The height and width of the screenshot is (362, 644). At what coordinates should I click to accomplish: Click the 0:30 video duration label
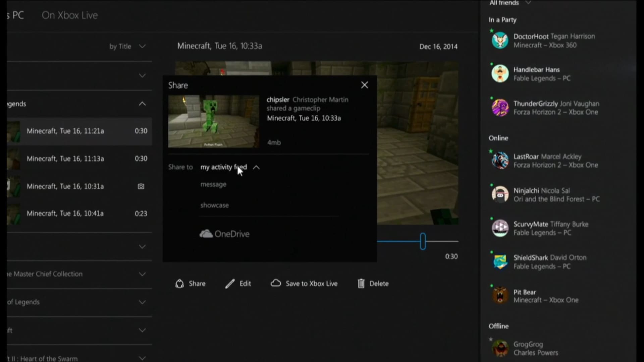click(x=451, y=256)
